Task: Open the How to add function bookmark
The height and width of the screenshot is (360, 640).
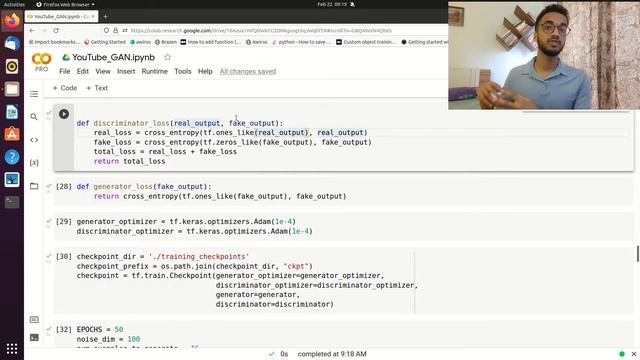Action: [211, 42]
